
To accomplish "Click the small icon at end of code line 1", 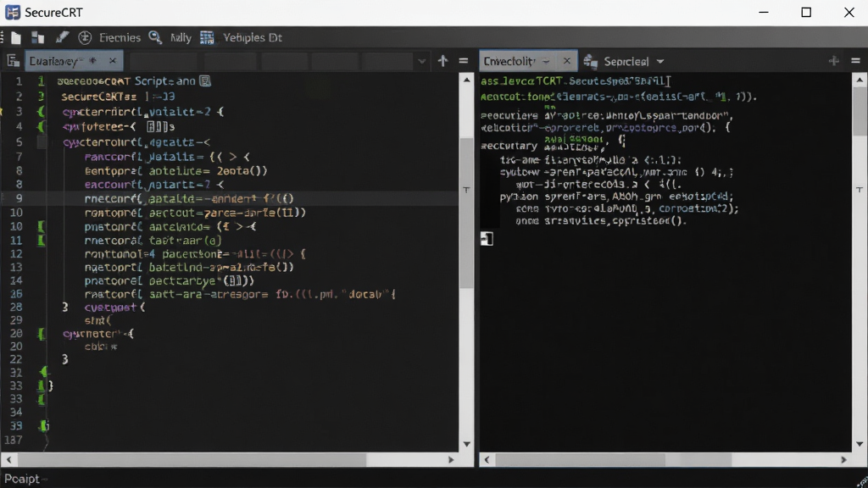I will [x=205, y=81].
